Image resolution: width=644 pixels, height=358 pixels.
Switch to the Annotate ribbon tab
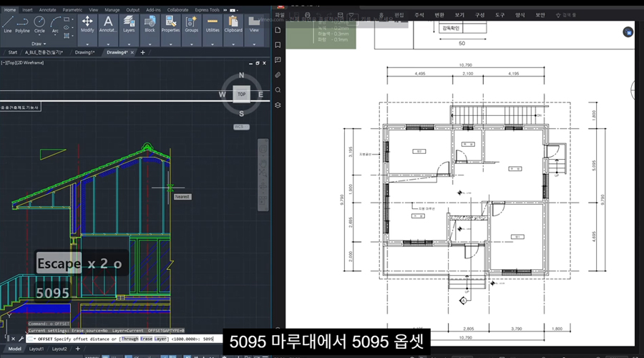tap(47, 10)
